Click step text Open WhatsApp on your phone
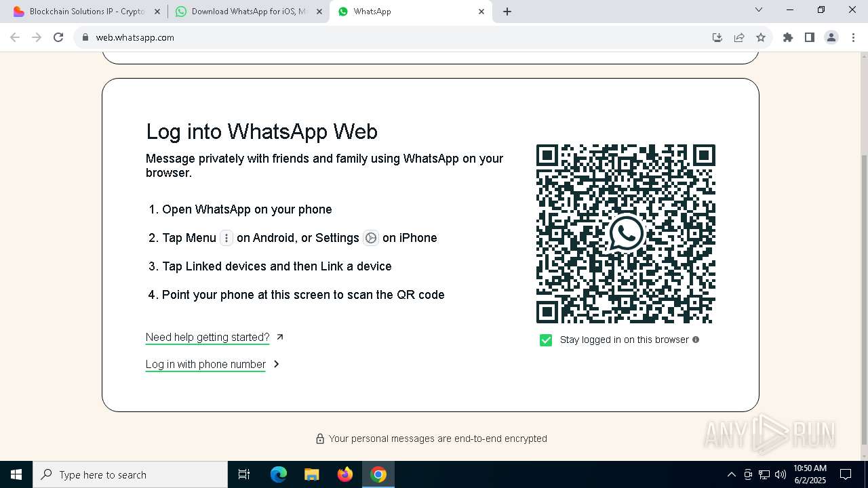This screenshot has width=868, height=488. pyautogui.click(x=247, y=209)
